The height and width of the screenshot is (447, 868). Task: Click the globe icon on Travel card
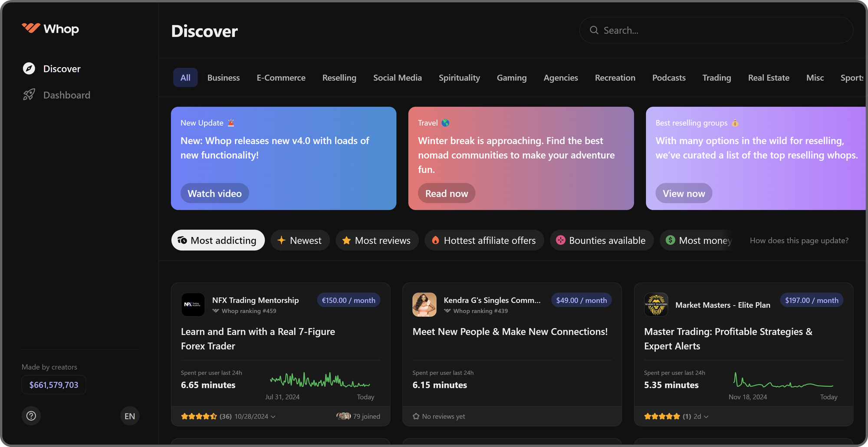click(x=445, y=123)
